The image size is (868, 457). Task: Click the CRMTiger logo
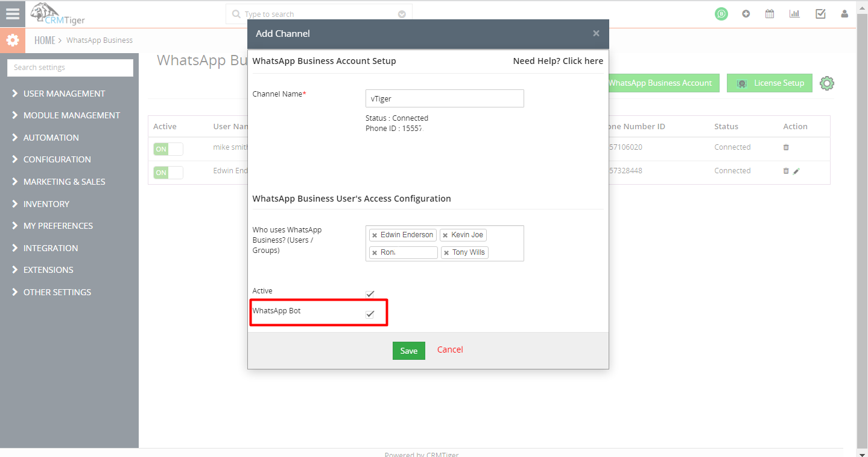coord(58,14)
